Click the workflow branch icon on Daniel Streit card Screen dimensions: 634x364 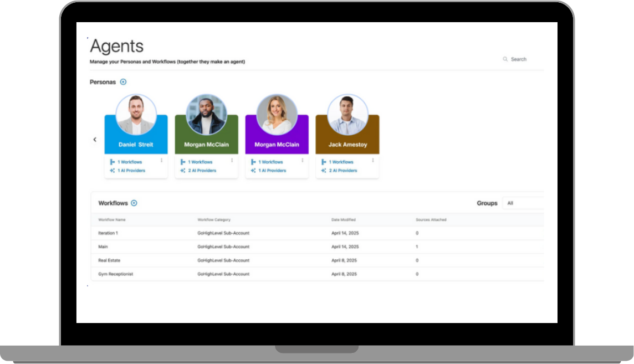click(x=113, y=162)
